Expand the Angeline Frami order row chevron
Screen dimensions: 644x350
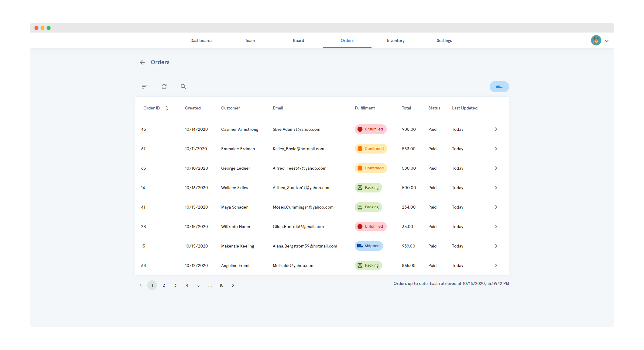tap(496, 265)
